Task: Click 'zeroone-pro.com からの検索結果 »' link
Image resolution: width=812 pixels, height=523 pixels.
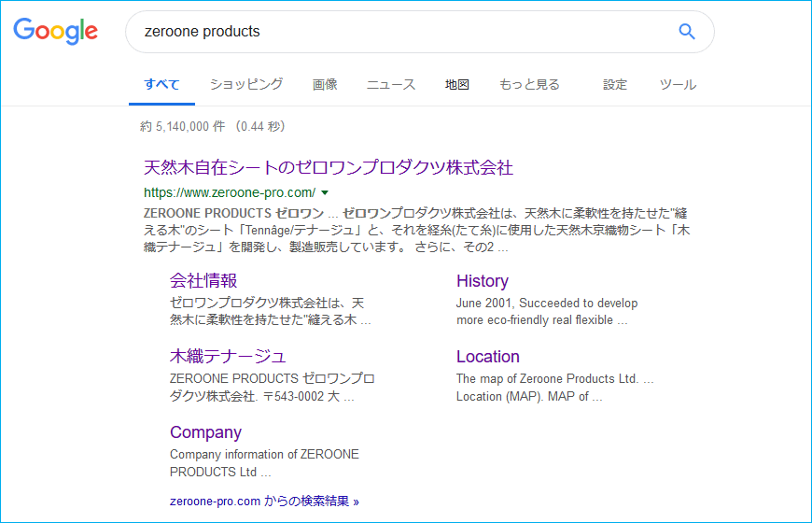Action: point(264,502)
